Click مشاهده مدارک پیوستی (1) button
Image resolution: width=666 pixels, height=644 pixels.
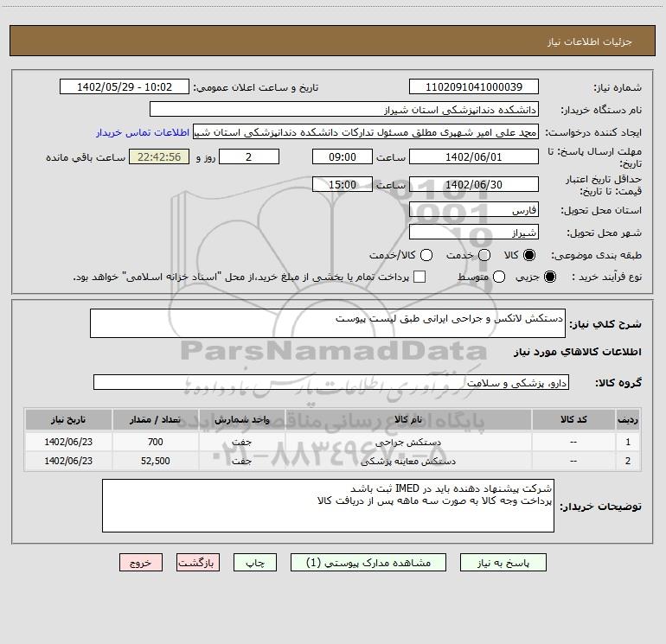tap(368, 563)
